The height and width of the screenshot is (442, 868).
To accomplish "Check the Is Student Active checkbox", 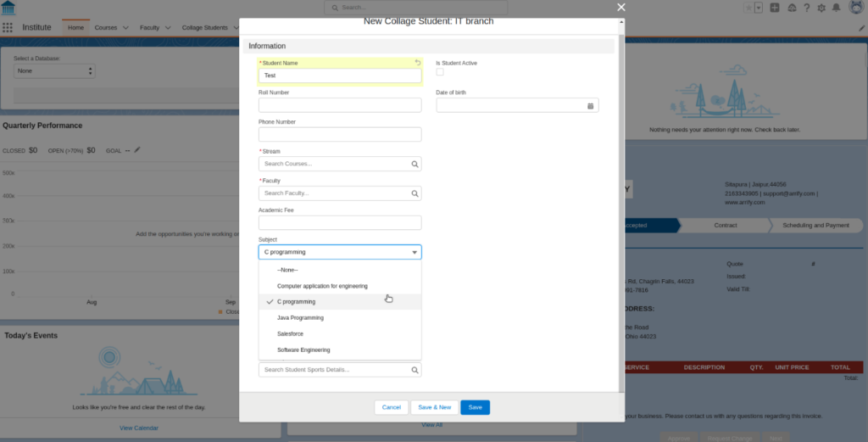I will point(440,72).
